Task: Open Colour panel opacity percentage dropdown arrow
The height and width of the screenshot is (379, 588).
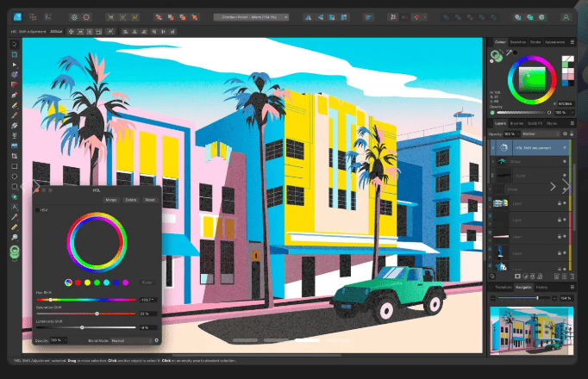Action: 572,112
